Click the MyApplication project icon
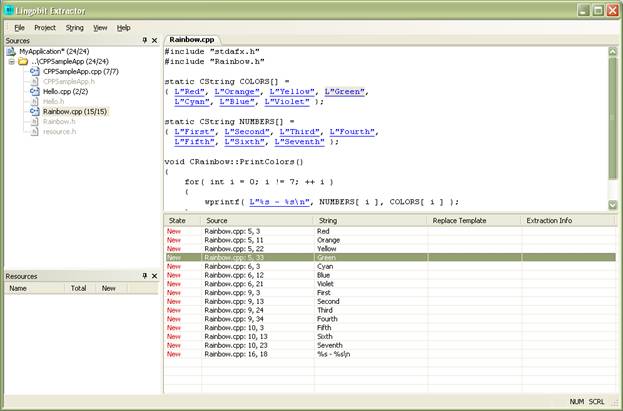The height and width of the screenshot is (411, 623). [x=11, y=51]
